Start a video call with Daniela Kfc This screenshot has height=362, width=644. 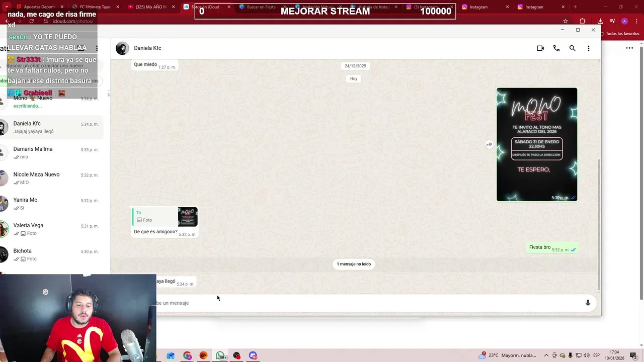click(540, 48)
